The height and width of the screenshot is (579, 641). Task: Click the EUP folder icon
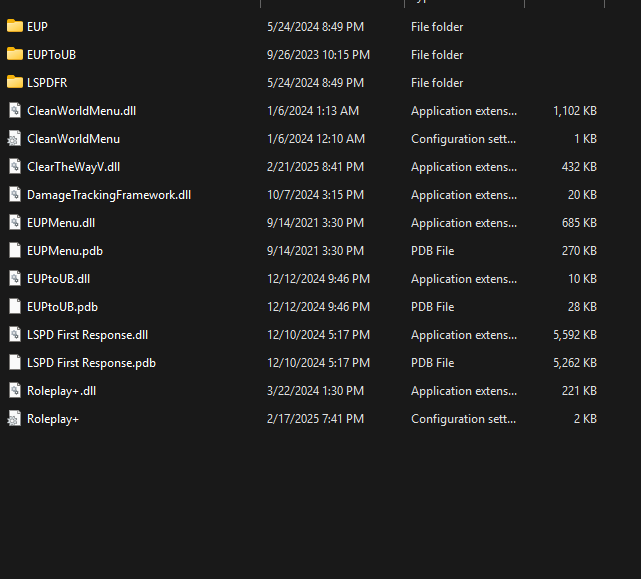[14, 26]
